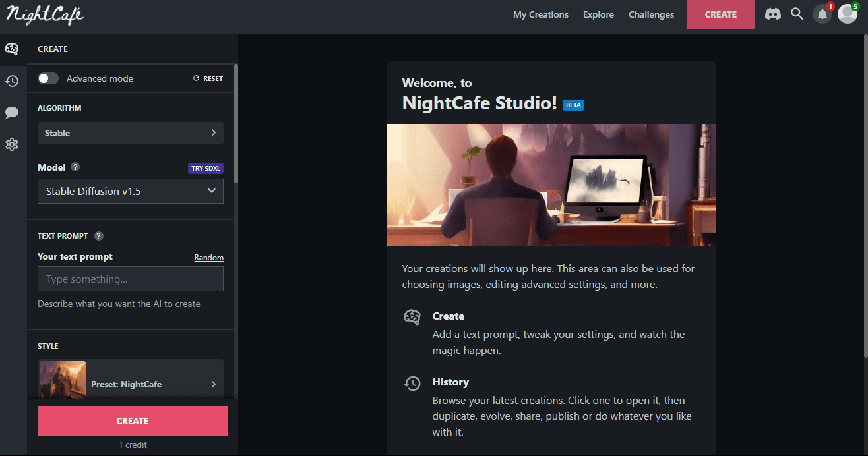
Task: Open the settings gear icon in sidebar
Action: 12,144
